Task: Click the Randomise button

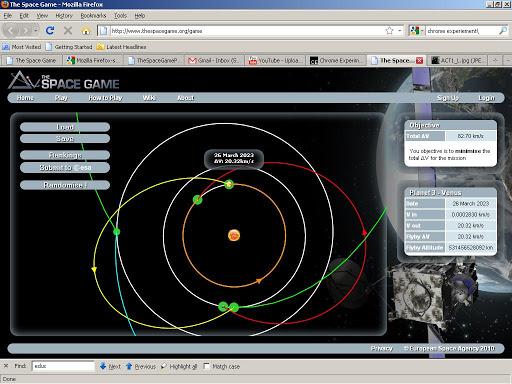Action: click(x=65, y=185)
